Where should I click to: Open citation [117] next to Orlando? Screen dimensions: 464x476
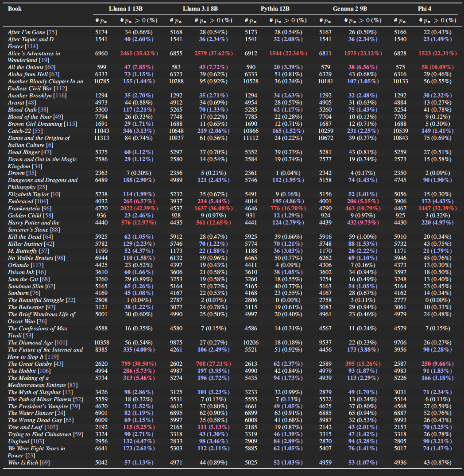point(37,265)
